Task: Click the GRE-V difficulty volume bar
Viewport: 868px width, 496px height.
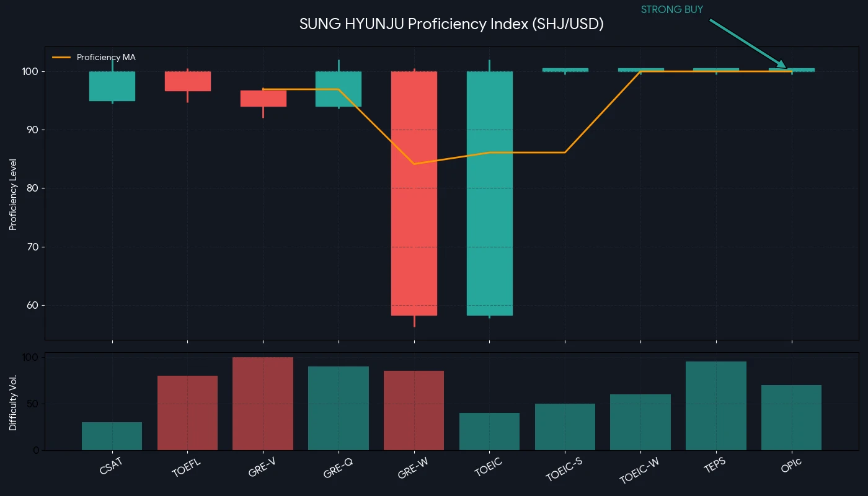Action: [263, 404]
